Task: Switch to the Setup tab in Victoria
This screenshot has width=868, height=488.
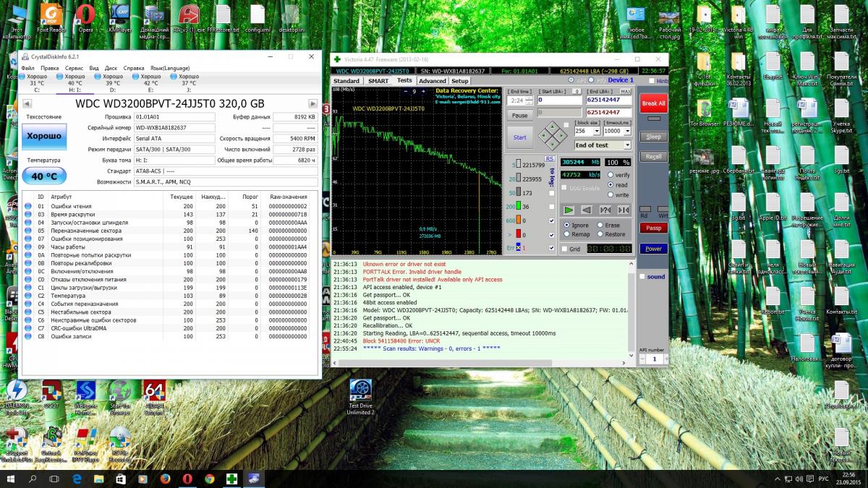Action: (460, 81)
